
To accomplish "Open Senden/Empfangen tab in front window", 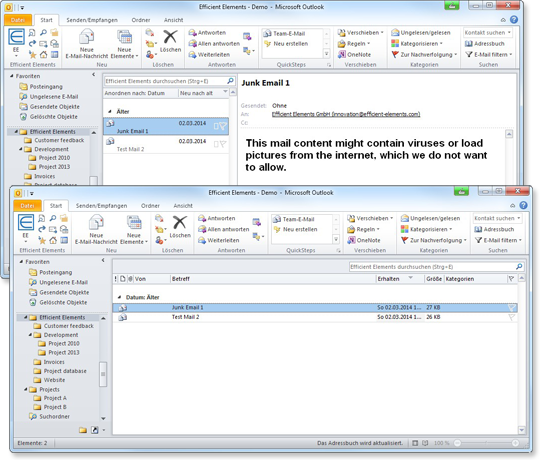I will tap(101, 206).
